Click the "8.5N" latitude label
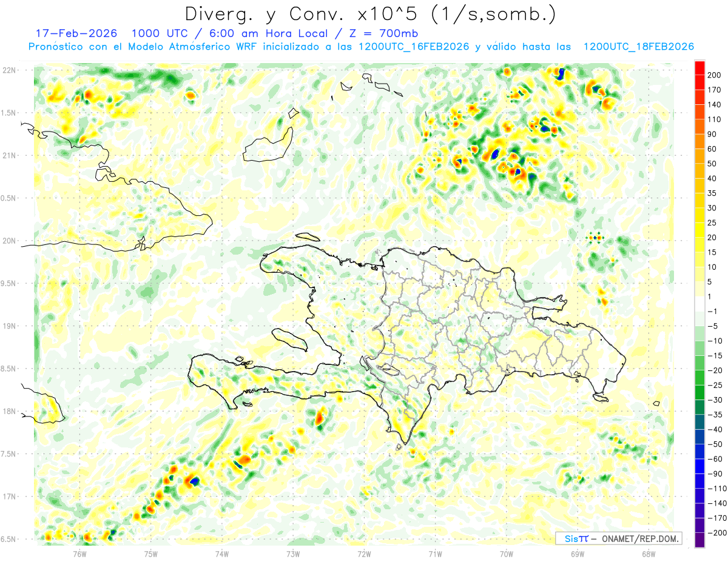728x562 pixels. pyautogui.click(x=8, y=369)
